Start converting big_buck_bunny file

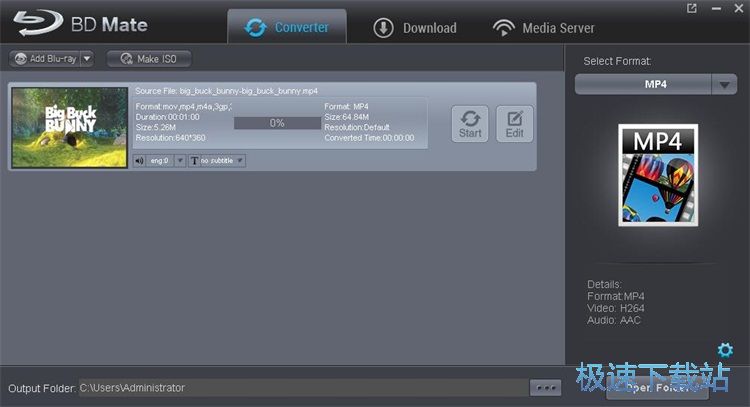470,124
